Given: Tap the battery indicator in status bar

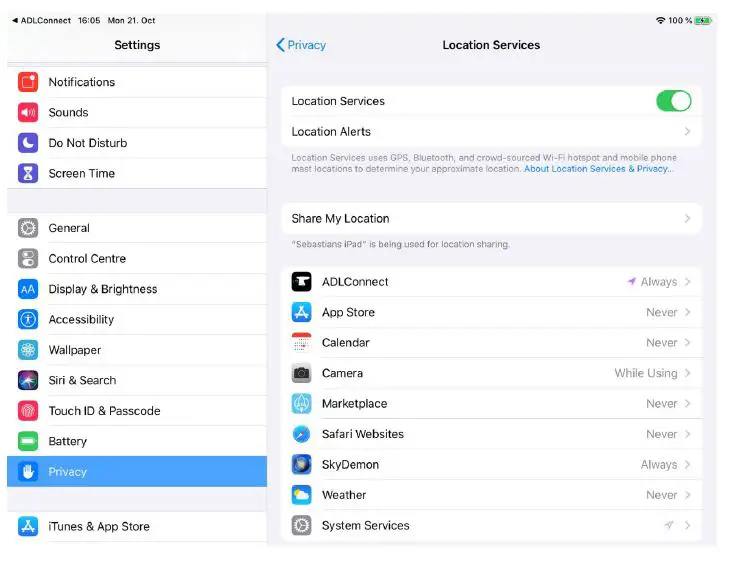Looking at the screenshot, I should point(703,20).
